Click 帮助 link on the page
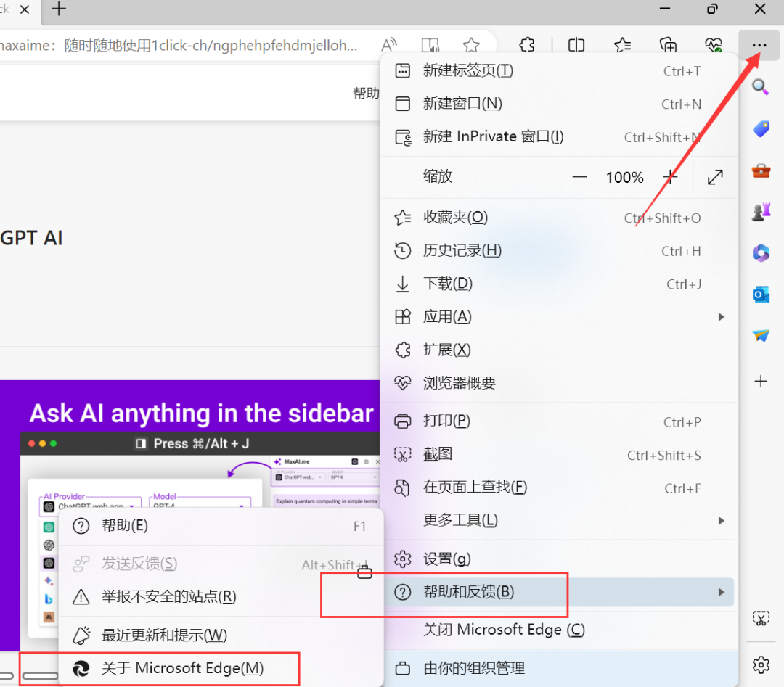 (366, 93)
